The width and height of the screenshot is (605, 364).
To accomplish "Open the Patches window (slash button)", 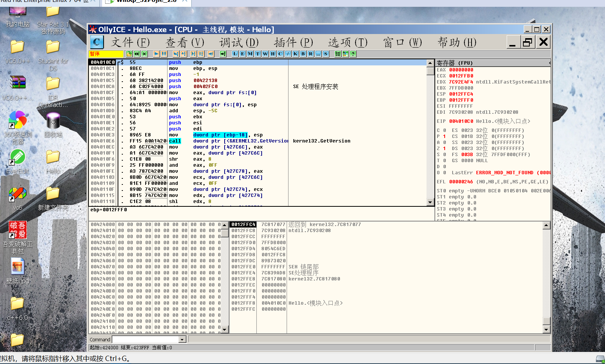I will [x=288, y=54].
